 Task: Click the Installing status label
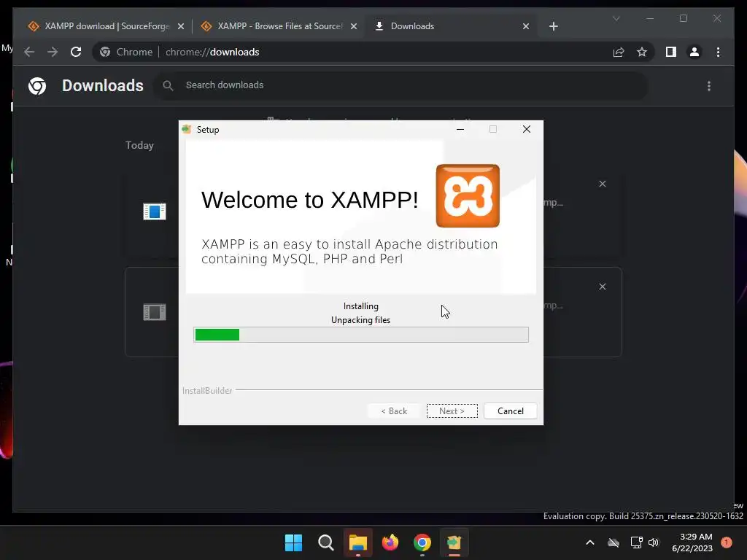click(360, 306)
